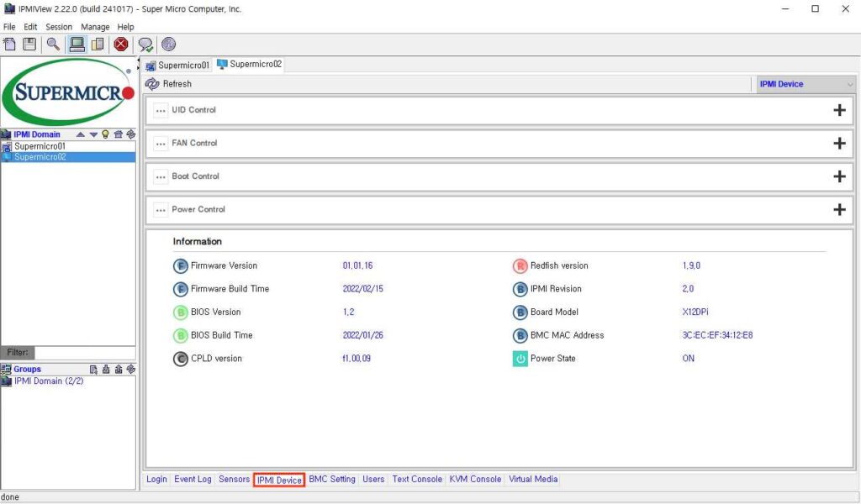Image resolution: width=861 pixels, height=504 pixels.
Task: Open the Text Console bottom tab
Action: (417, 479)
